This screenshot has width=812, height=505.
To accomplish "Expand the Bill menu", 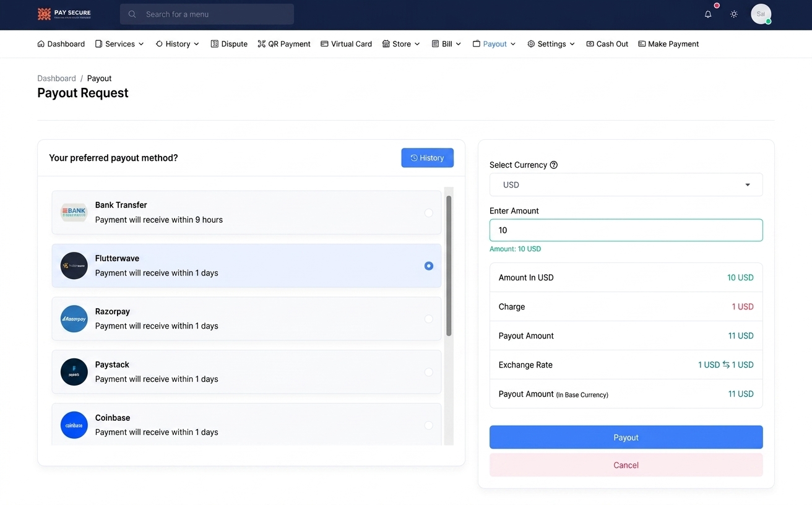I will (x=446, y=44).
